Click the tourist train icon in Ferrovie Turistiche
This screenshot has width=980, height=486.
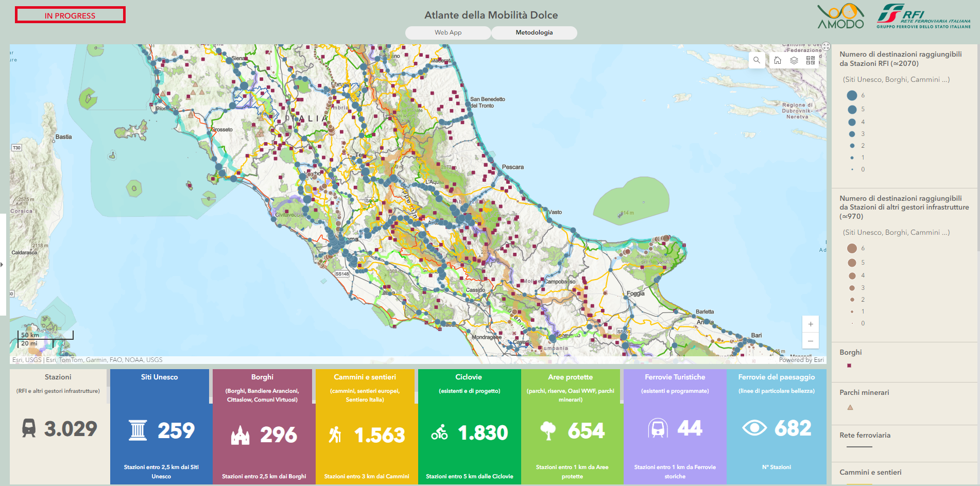658,428
